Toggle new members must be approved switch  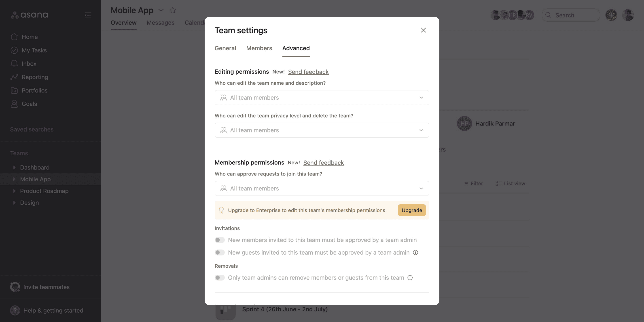(220, 240)
